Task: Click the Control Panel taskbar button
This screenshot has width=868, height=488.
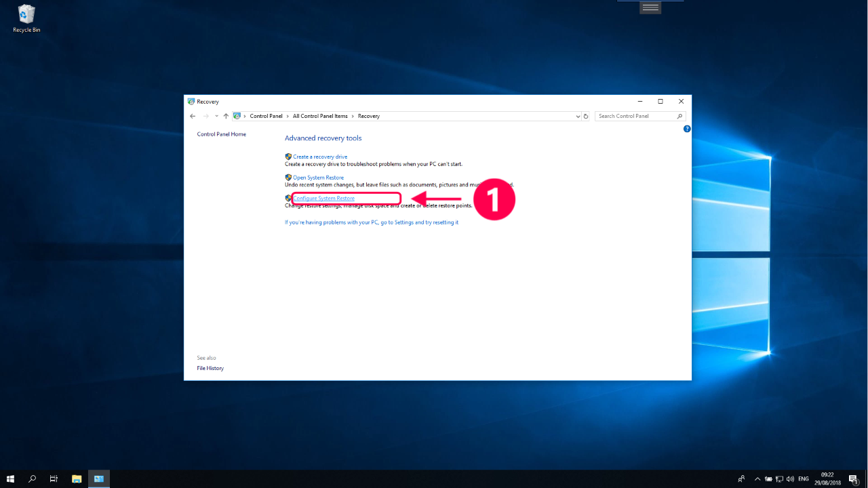Action: [x=99, y=479]
